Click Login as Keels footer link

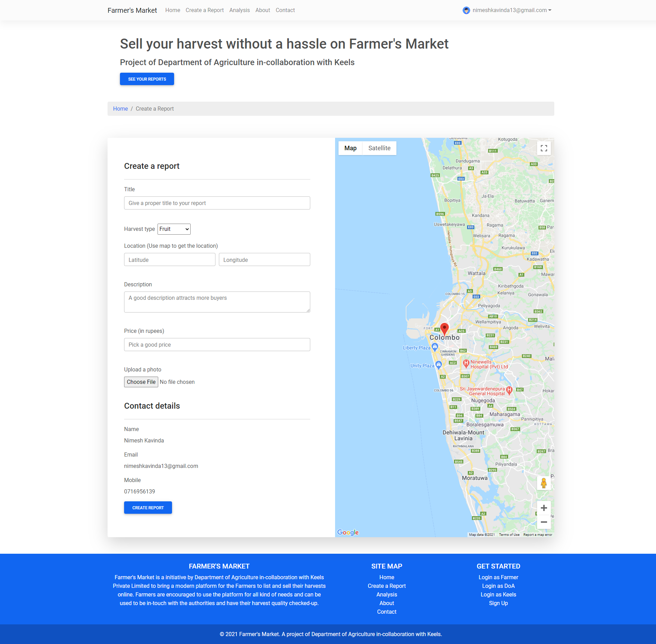pyautogui.click(x=498, y=595)
